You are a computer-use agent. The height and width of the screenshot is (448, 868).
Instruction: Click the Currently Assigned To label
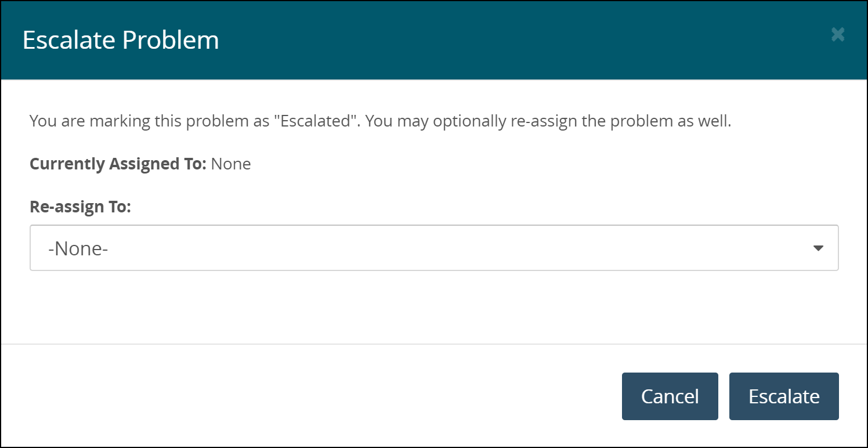click(118, 164)
